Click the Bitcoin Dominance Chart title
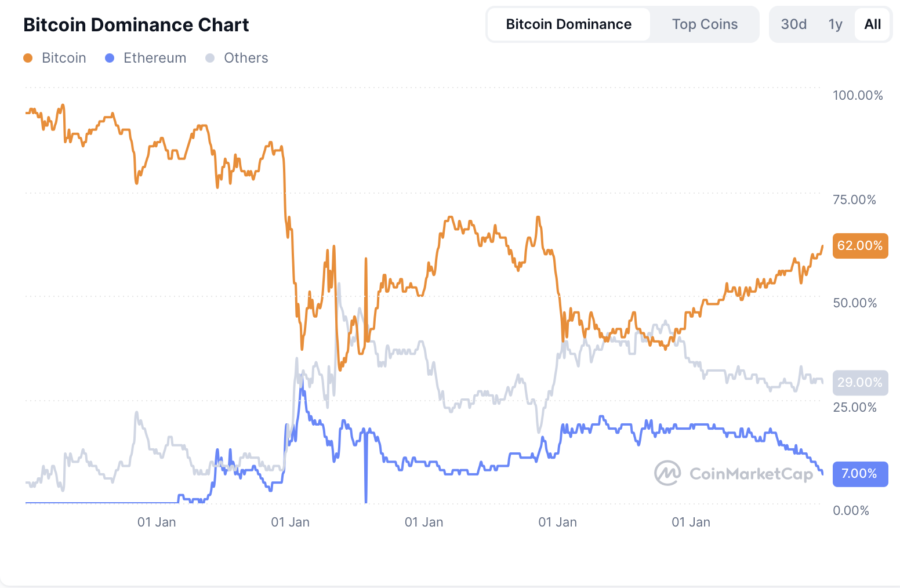Screen dimensions: 900x588 pyautogui.click(x=136, y=24)
